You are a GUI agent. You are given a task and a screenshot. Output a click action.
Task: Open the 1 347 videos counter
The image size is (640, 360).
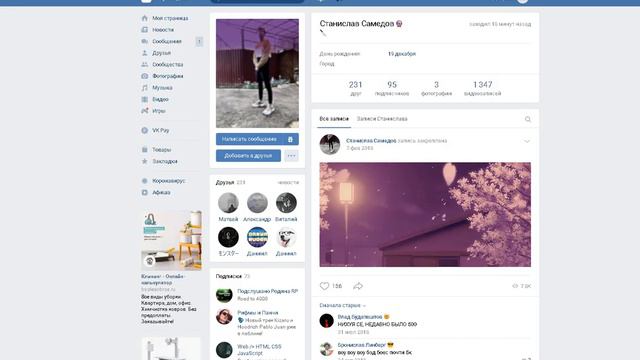(x=482, y=88)
